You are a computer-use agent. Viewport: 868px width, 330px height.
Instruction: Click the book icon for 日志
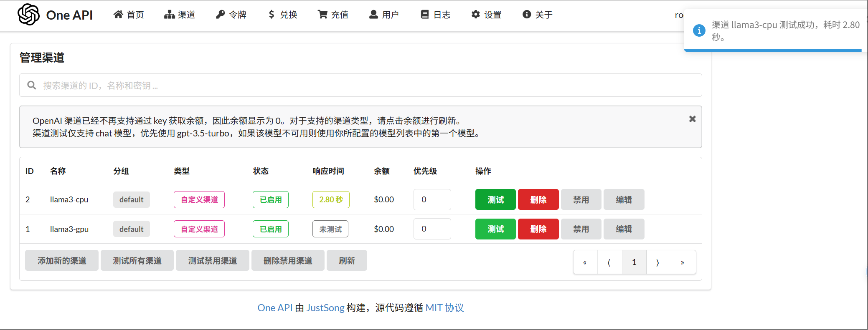(424, 15)
